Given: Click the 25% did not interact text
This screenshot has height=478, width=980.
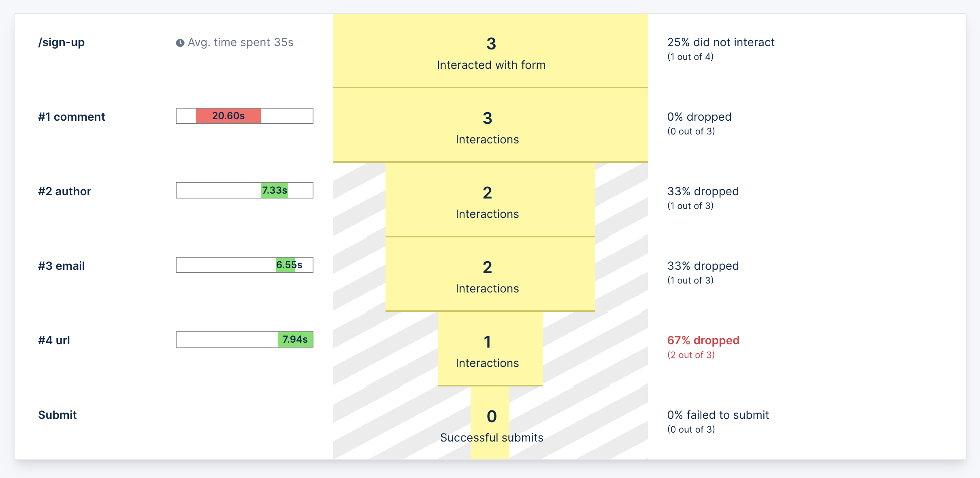Looking at the screenshot, I should [721, 43].
